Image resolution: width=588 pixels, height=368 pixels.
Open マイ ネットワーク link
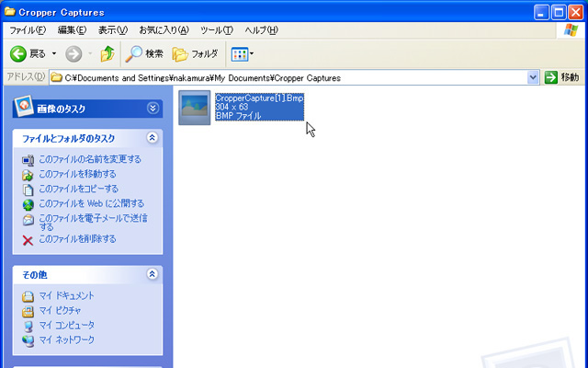tap(67, 339)
